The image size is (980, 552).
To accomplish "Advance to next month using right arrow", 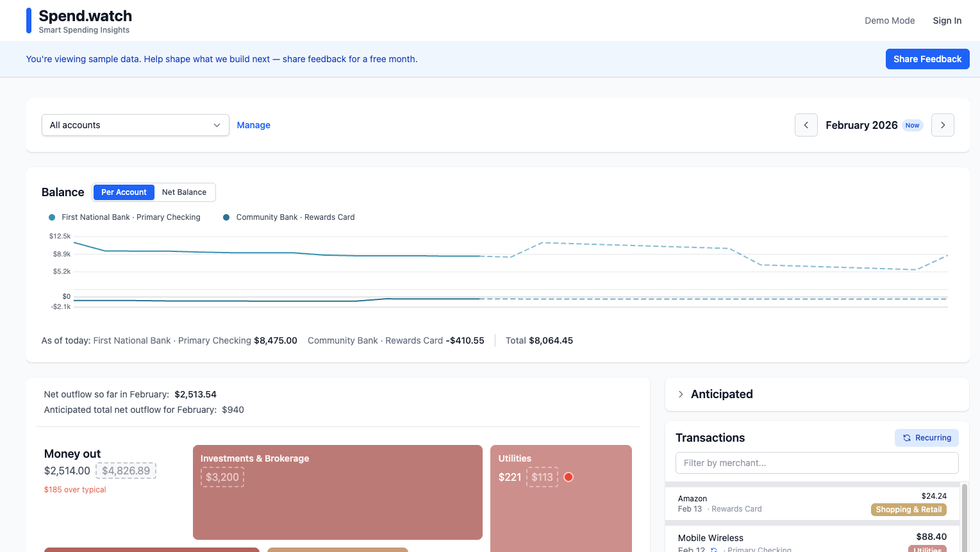I will tap(942, 125).
